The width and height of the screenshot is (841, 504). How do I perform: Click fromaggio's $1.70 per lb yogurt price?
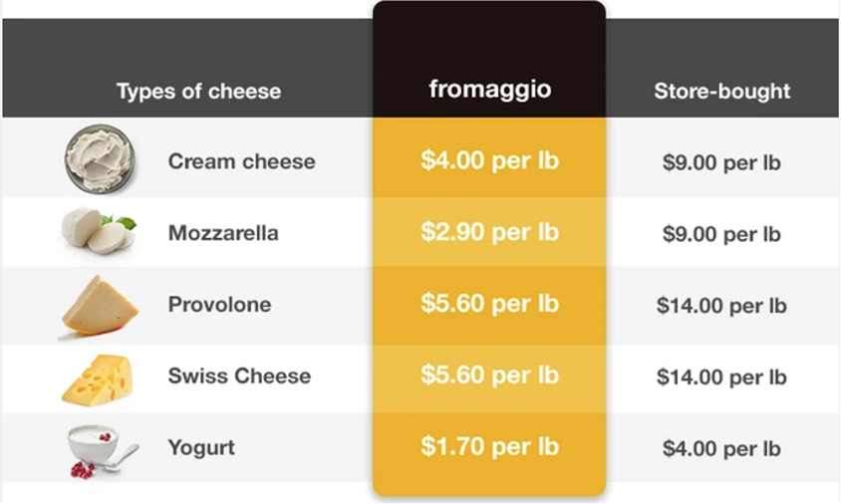[x=489, y=446]
